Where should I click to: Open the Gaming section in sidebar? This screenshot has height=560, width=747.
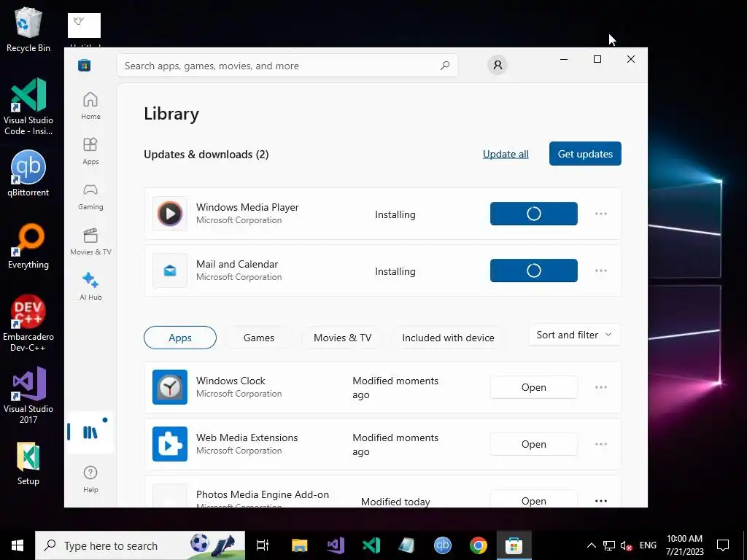[x=90, y=196]
